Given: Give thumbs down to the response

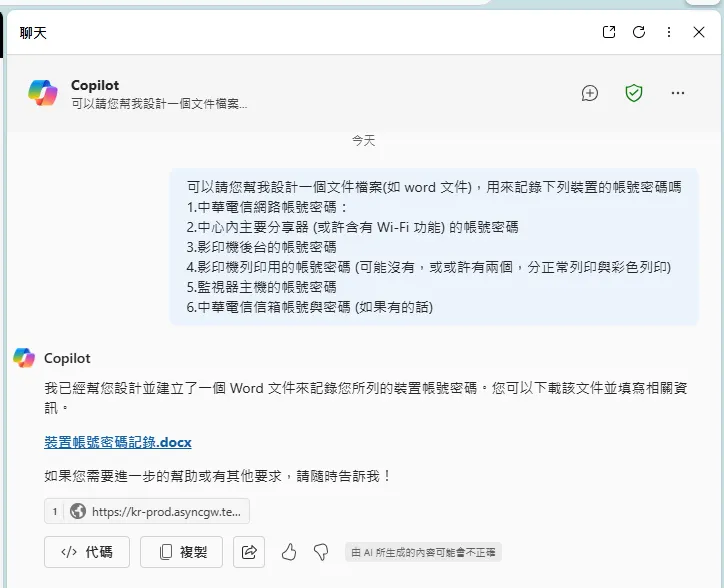Looking at the screenshot, I should 321,552.
